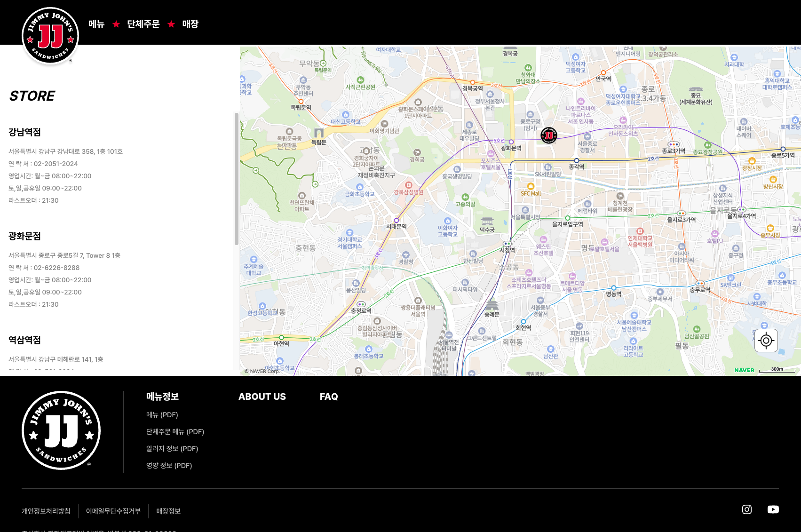
Task: Open the 매장 navigation item
Action: tap(190, 24)
